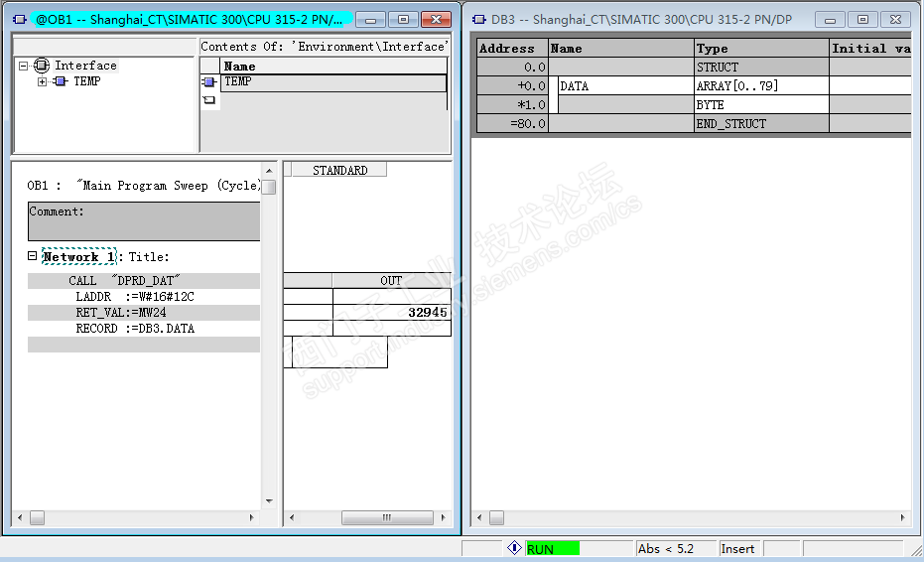
Task: Click the DB3 window system icon
Action: 479,20
